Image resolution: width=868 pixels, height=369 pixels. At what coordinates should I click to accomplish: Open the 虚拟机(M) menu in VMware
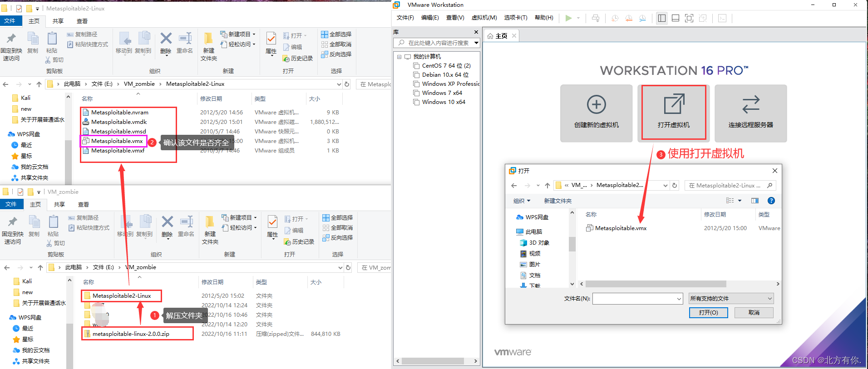pos(484,18)
